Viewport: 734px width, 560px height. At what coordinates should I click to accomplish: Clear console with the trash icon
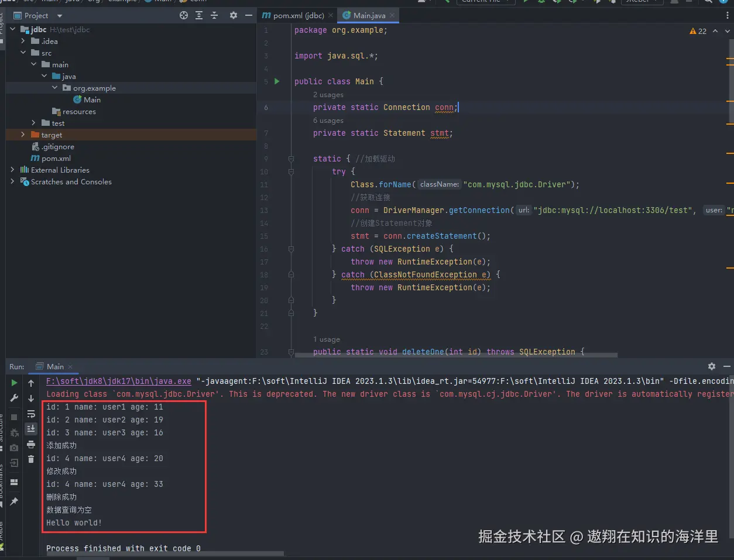click(x=31, y=460)
